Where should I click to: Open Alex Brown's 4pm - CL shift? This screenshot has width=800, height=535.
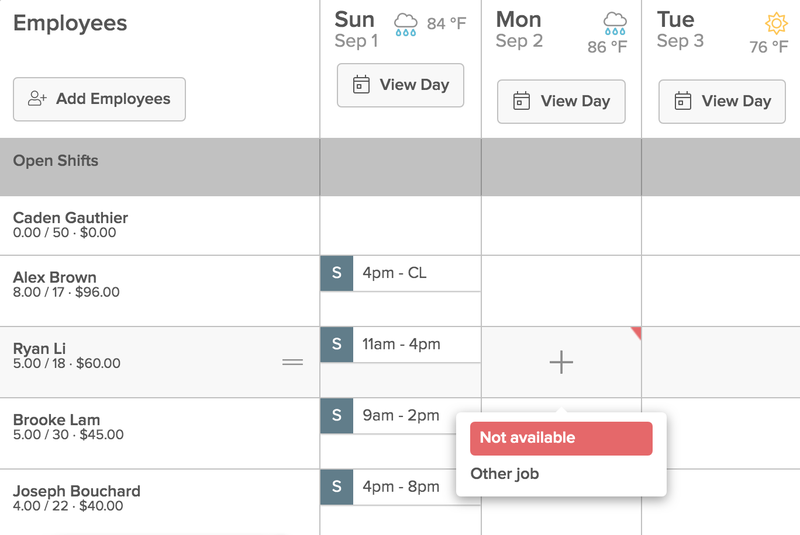click(401, 273)
